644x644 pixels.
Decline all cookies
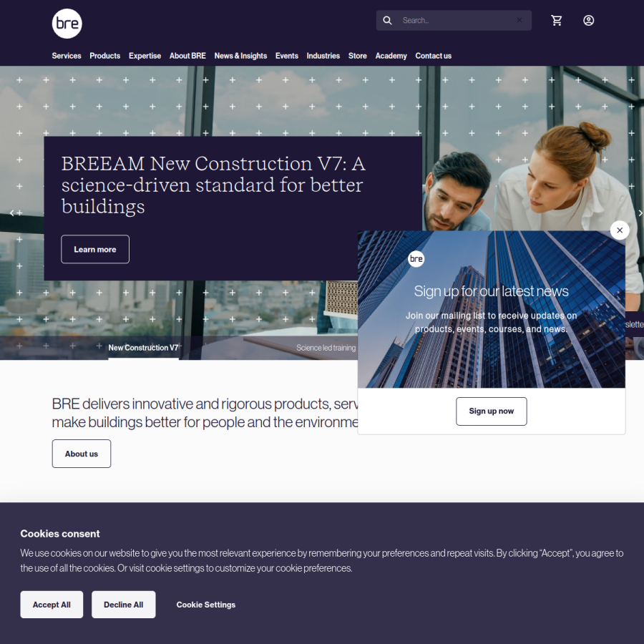pyautogui.click(x=124, y=605)
